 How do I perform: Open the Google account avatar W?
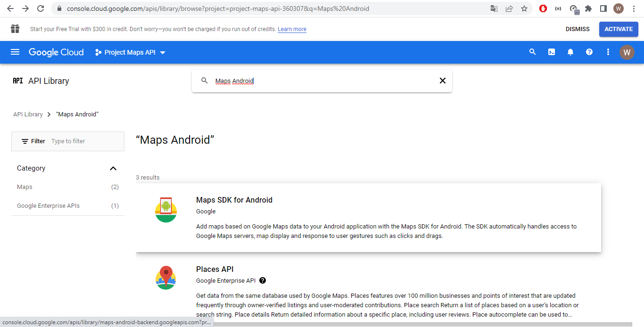(627, 52)
